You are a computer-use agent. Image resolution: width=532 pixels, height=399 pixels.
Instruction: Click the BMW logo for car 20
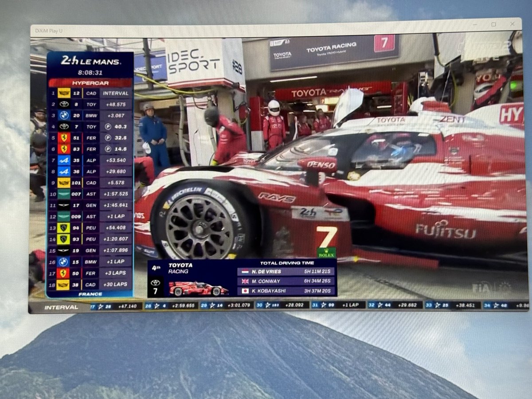tap(64, 115)
